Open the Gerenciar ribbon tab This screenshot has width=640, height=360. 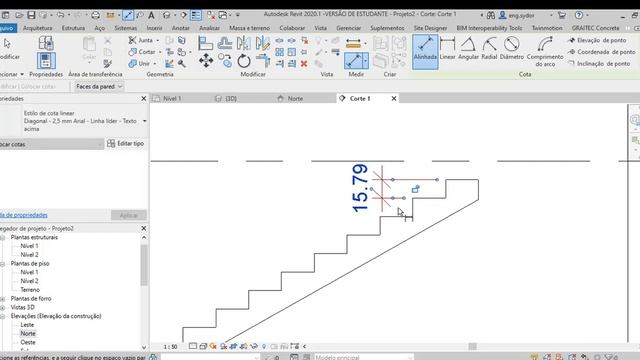[x=349, y=28]
